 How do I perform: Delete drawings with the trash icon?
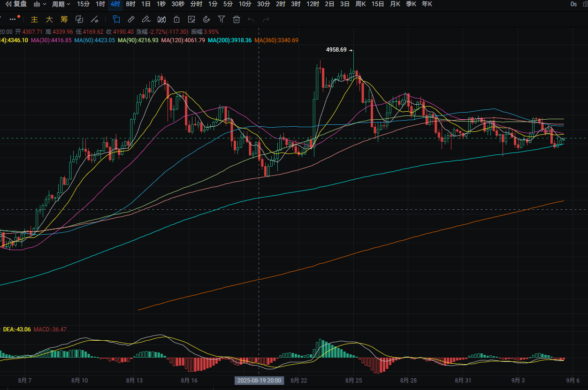(x=237, y=19)
